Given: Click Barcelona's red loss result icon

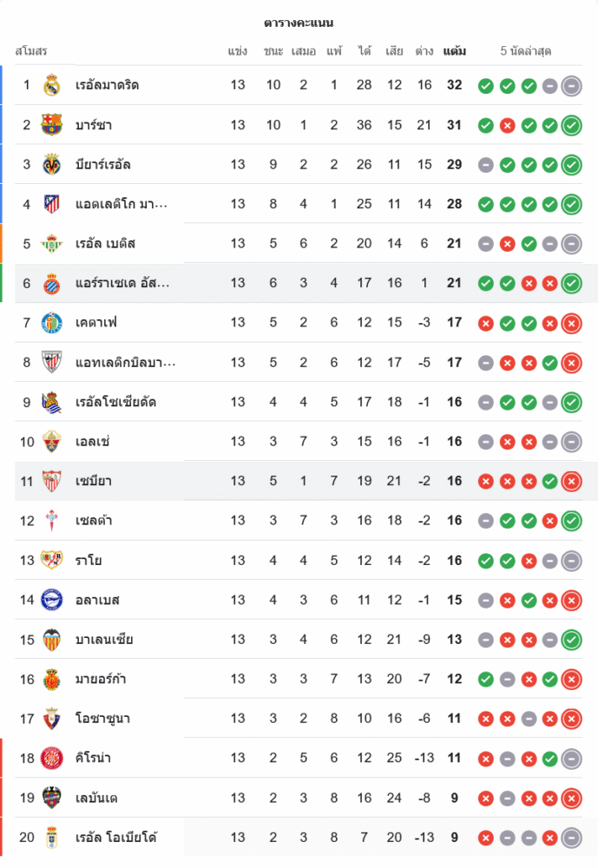Looking at the screenshot, I should 508,126.
